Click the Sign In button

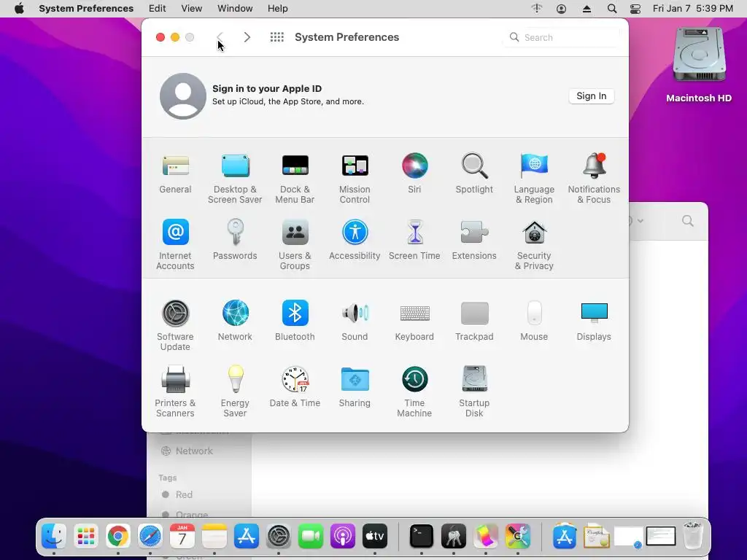pos(591,96)
